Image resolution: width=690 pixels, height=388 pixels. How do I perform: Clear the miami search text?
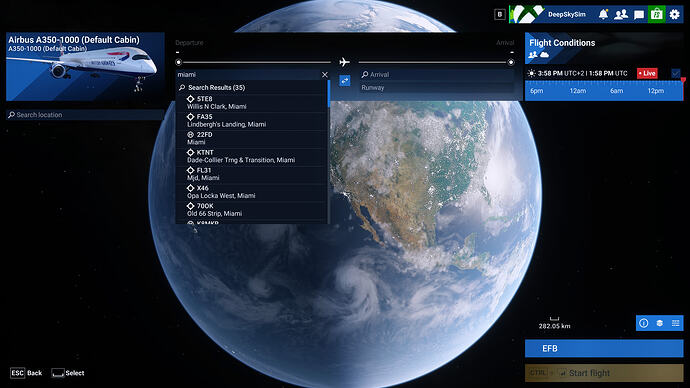(325, 75)
